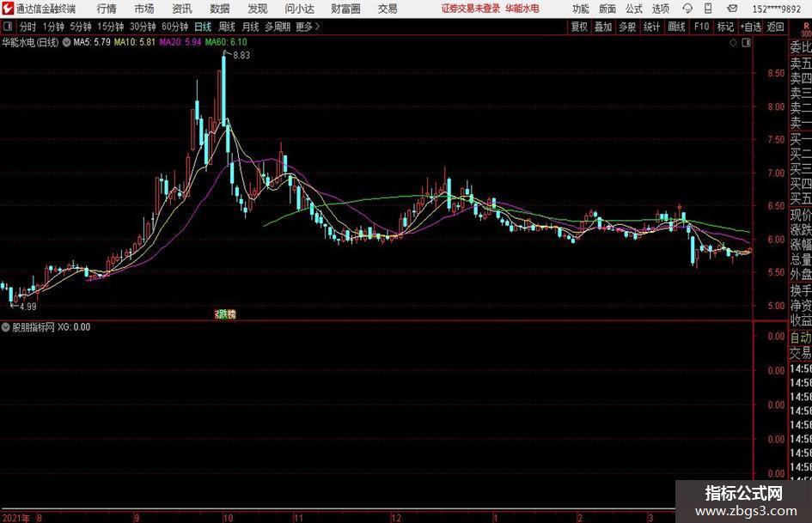The width and height of the screenshot is (812, 523).
Task: Click the month 10 marker on time axis
Action: (228, 518)
